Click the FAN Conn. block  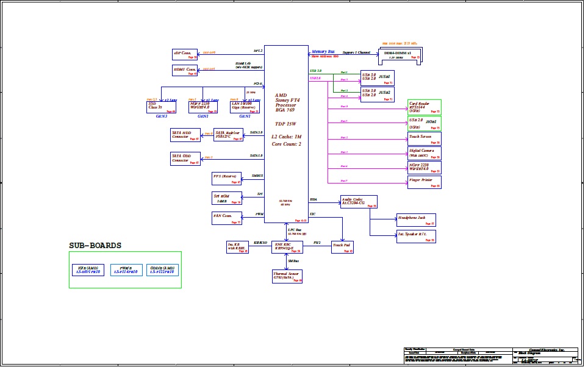click(226, 218)
